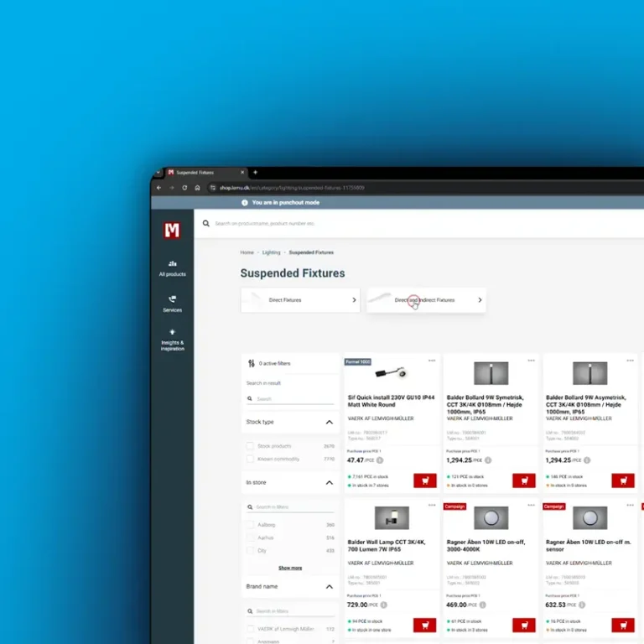Close the Suspended Fixtures browser tab

[242, 173]
